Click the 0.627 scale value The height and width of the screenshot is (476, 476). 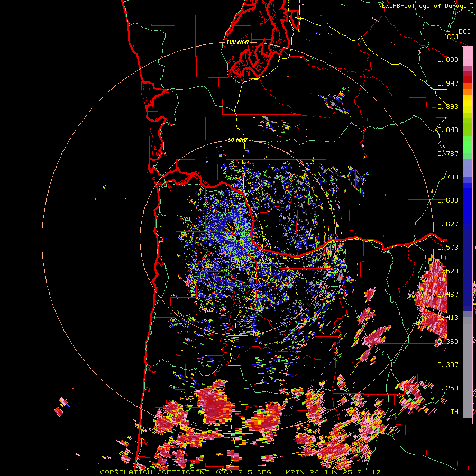click(448, 224)
